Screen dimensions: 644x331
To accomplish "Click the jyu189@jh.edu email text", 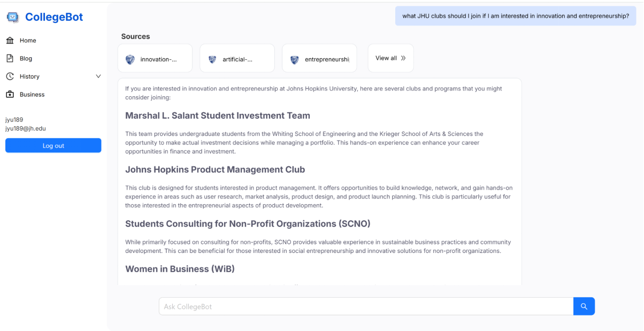I will pos(26,128).
